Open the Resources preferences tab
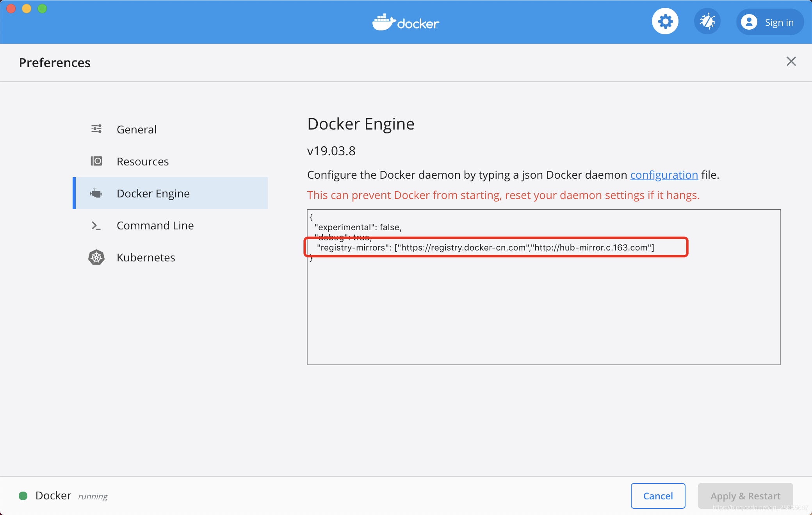 [170, 161]
